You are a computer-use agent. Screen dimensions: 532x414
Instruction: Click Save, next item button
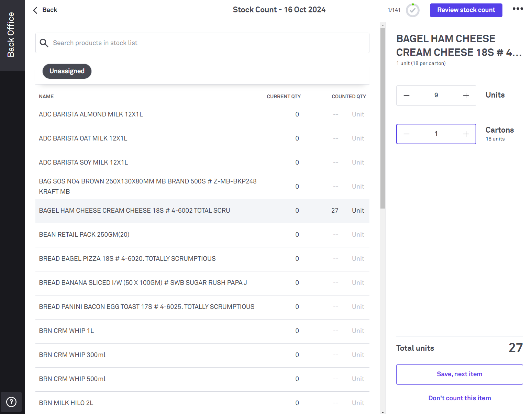[x=459, y=374]
